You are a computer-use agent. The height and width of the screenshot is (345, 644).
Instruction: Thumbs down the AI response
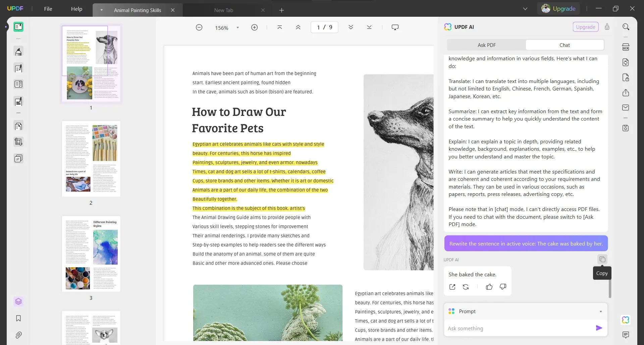(503, 287)
